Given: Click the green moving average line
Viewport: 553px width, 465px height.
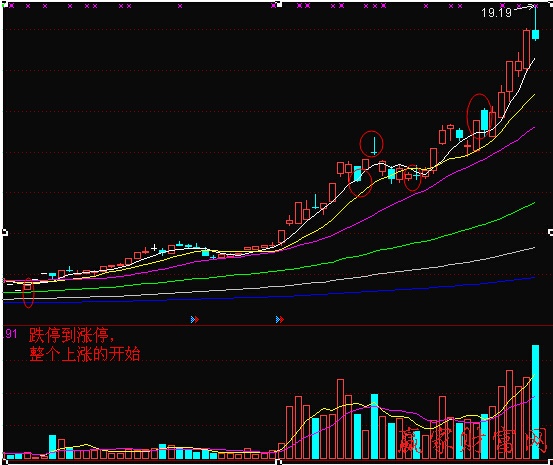Looking at the screenshot, I should (268, 272).
